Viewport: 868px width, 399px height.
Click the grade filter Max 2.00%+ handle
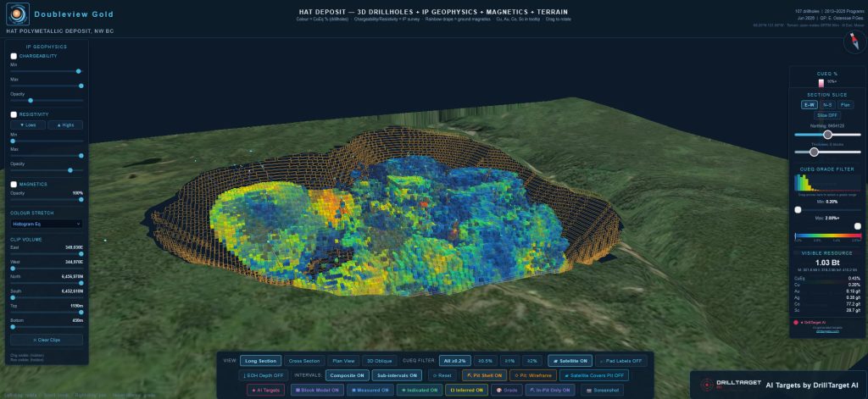coord(858,226)
